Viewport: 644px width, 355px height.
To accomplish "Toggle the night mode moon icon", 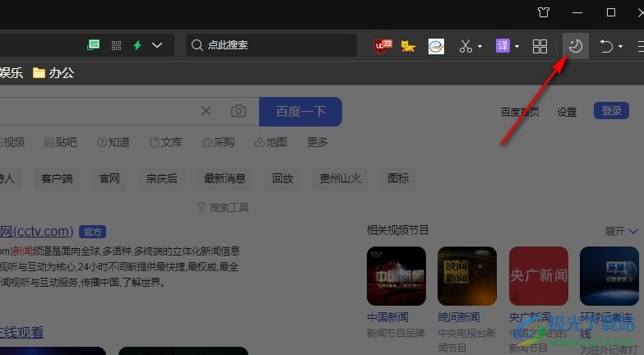I will [576, 45].
